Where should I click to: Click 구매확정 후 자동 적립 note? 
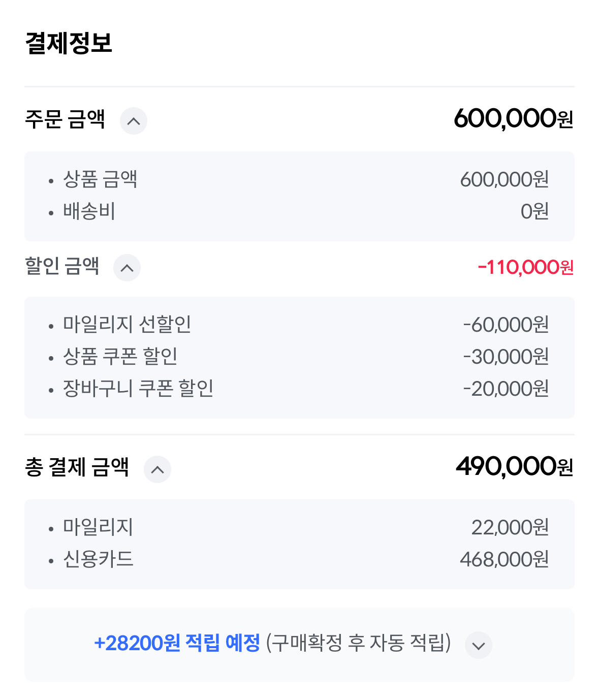click(359, 643)
